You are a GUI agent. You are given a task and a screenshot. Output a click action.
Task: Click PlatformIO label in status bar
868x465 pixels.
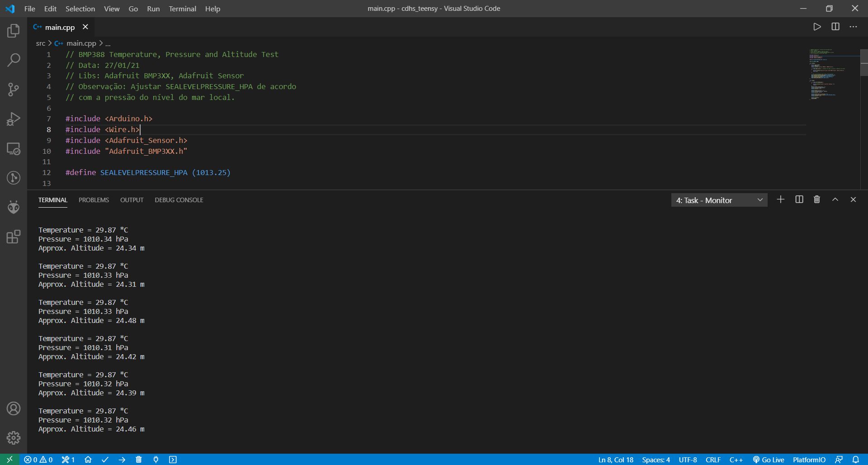pos(809,460)
